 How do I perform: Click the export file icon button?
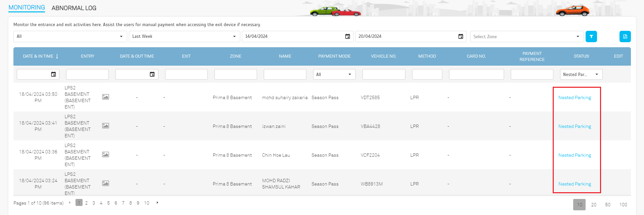click(x=625, y=37)
